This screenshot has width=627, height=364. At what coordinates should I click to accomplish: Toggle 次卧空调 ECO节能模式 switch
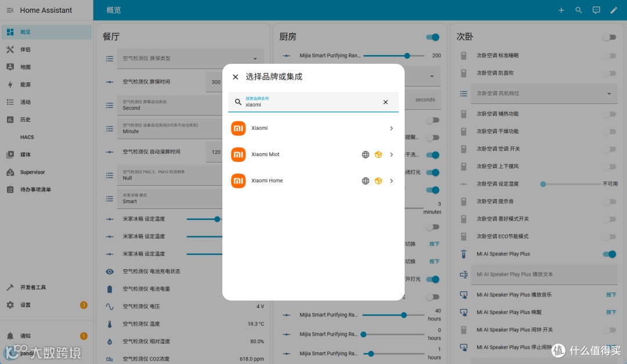[610, 236]
